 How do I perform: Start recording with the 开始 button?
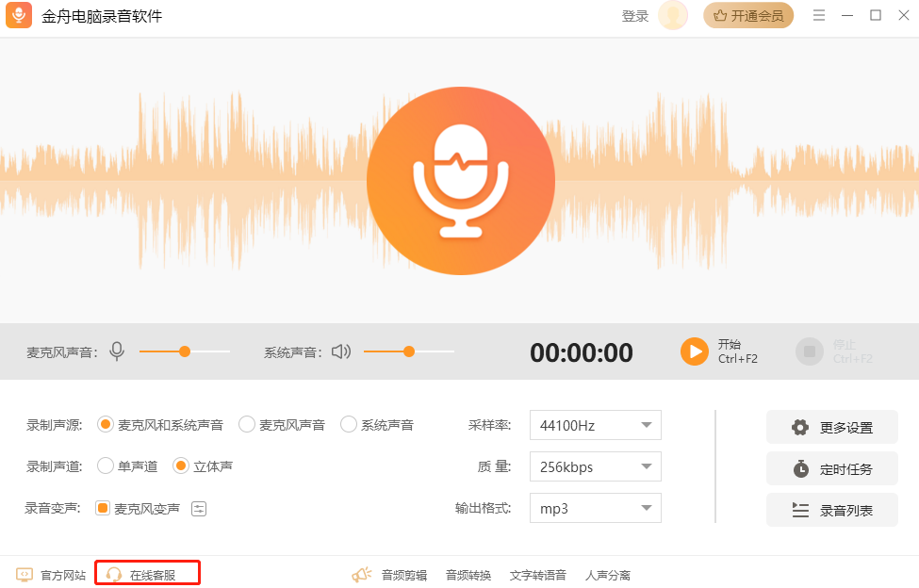click(694, 351)
